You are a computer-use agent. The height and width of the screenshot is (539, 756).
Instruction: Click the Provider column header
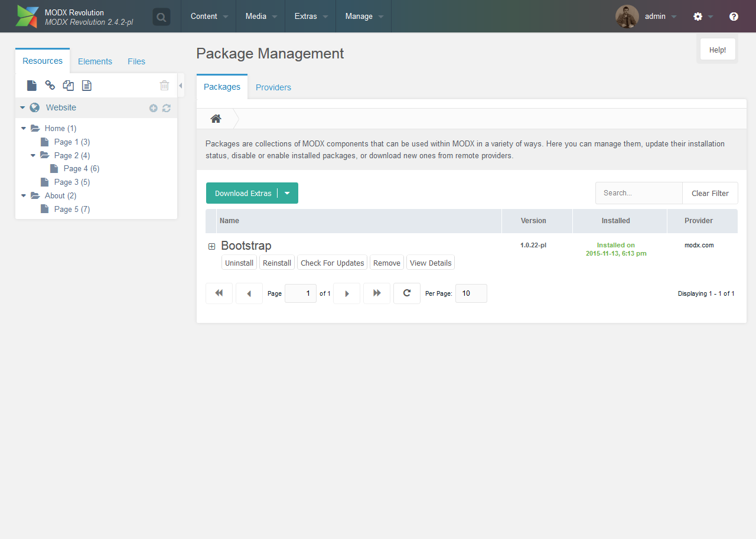coord(702,221)
